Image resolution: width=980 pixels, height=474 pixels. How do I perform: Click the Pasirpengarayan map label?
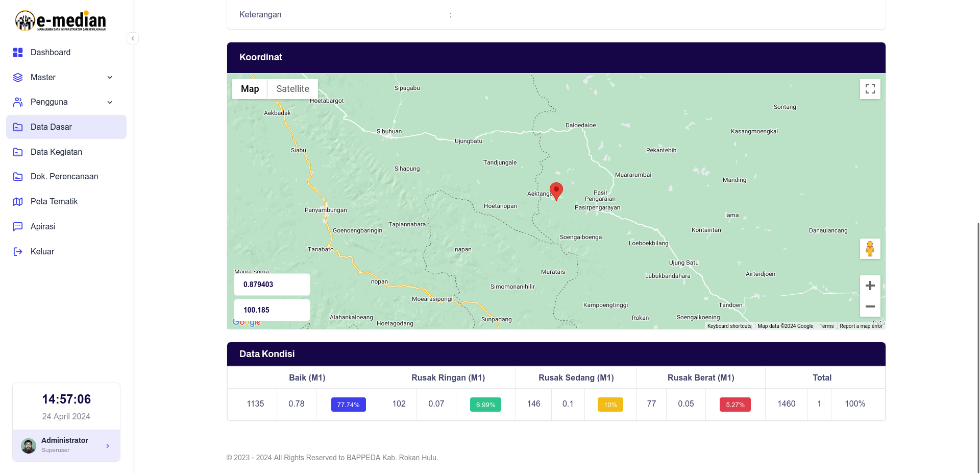tap(598, 208)
